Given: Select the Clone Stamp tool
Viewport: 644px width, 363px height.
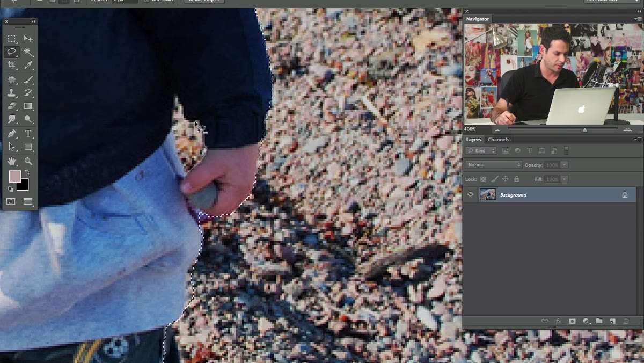Looking at the screenshot, I should point(12,93).
